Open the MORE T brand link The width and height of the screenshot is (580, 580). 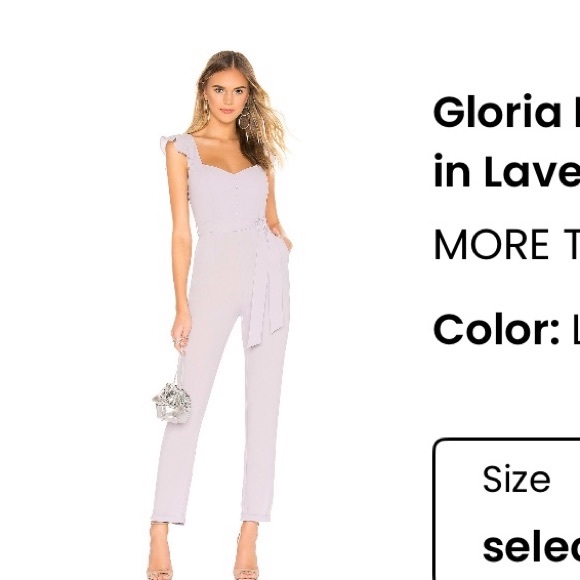click(507, 245)
